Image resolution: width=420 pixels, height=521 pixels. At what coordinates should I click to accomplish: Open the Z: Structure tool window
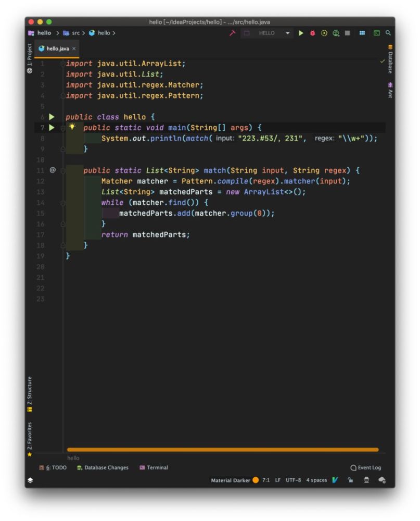click(x=30, y=394)
